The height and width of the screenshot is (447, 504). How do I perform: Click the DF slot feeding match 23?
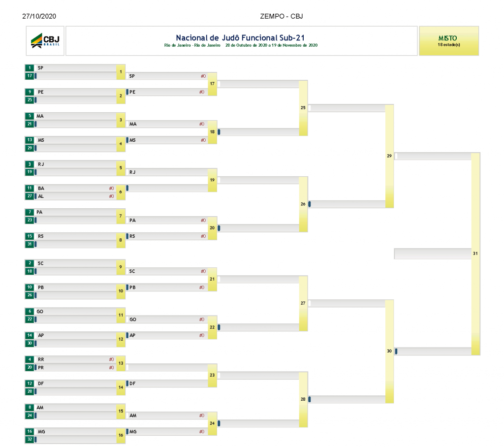(167, 383)
